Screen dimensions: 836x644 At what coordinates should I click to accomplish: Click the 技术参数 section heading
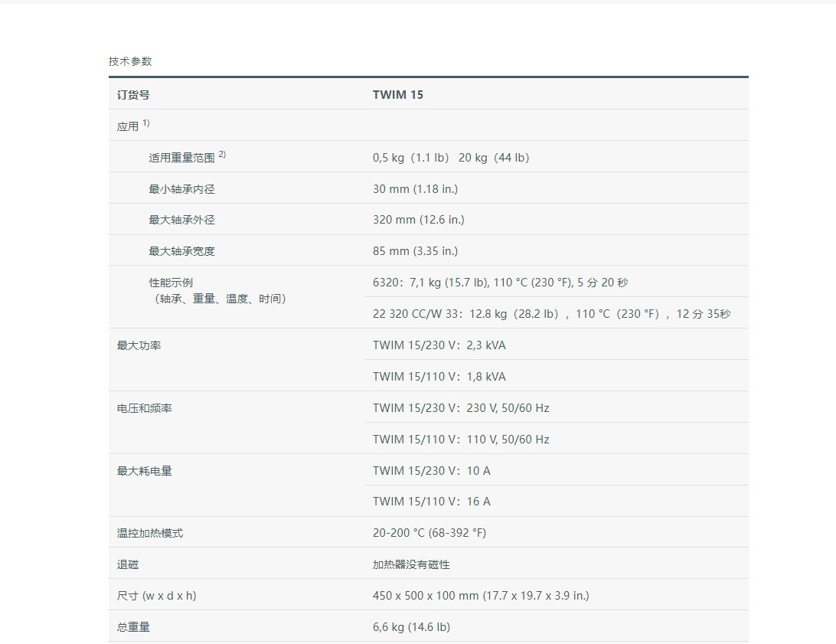point(130,61)
